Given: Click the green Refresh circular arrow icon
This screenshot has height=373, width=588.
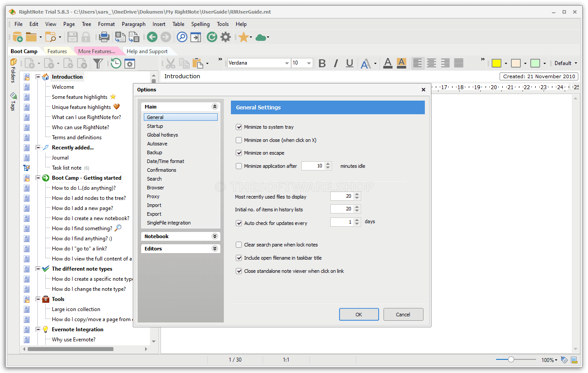Looking at the screenshot, I should (x=212, y=37).
